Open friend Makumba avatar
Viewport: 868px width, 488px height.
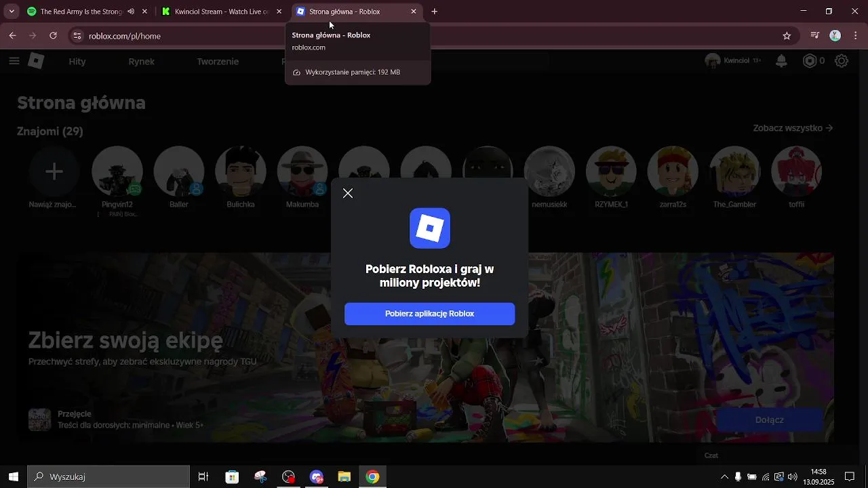coord(302,171)
